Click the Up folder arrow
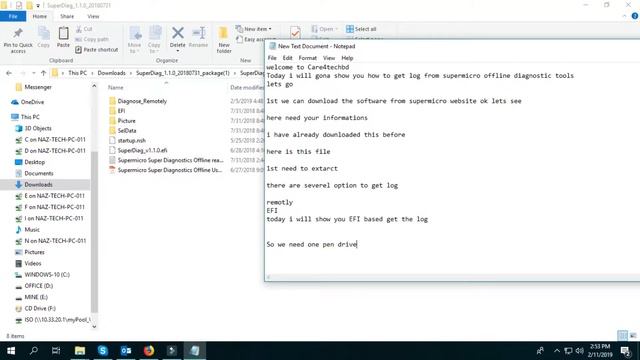The image size is (640, 360). coord(43,73)
